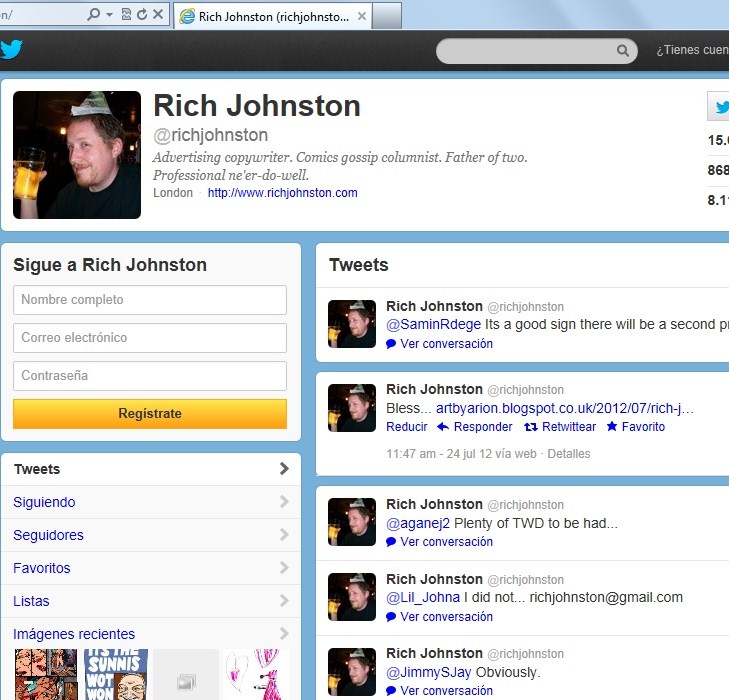
Task: Click speech bubble icon on @Lil_Johna tweet
Action: point(391,617)
